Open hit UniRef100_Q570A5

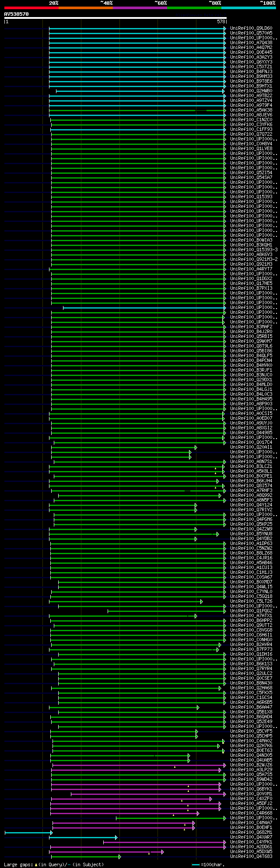coord(251,33)
